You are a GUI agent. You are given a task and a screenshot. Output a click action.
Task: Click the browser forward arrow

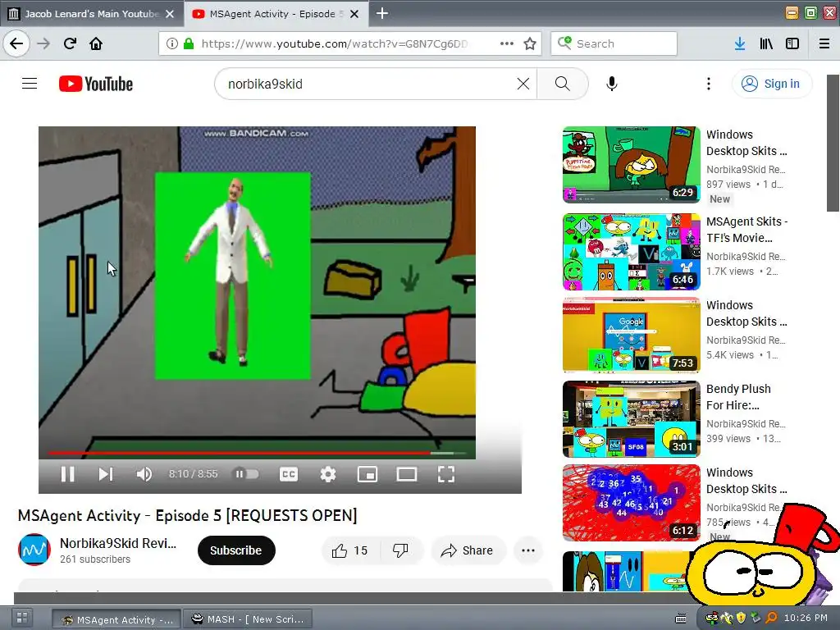click(x=43, y=43)
